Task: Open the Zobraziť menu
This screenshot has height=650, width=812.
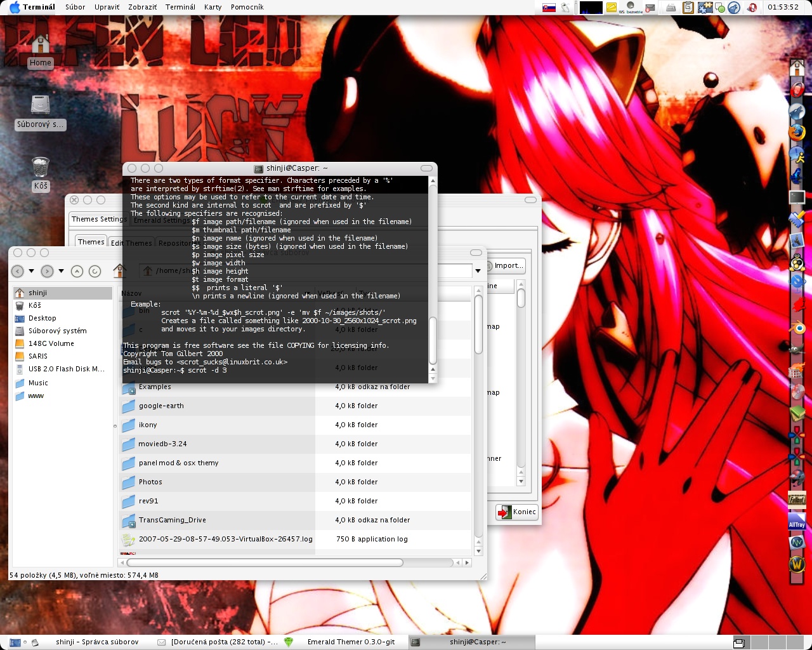Action: 142,7
